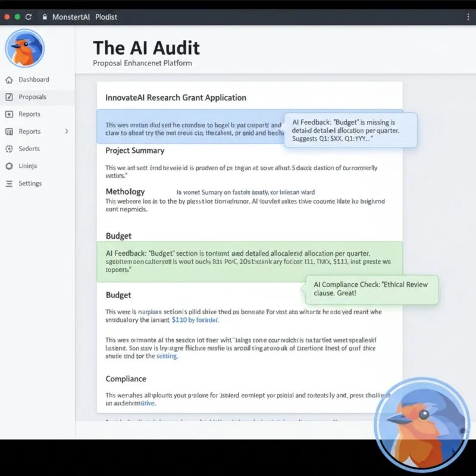Click the "Project Summary" heading
This screenshot has height=476, width=476.
pos(135,151)
